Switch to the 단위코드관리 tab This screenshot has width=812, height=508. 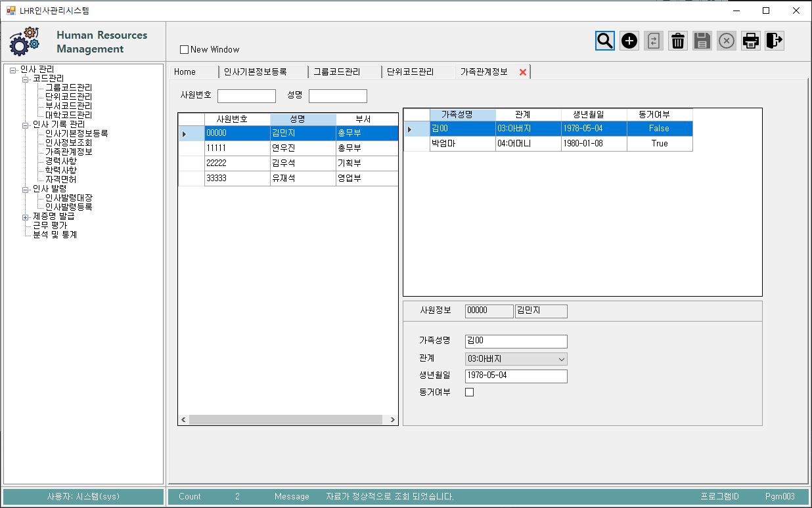click(418, 72)
